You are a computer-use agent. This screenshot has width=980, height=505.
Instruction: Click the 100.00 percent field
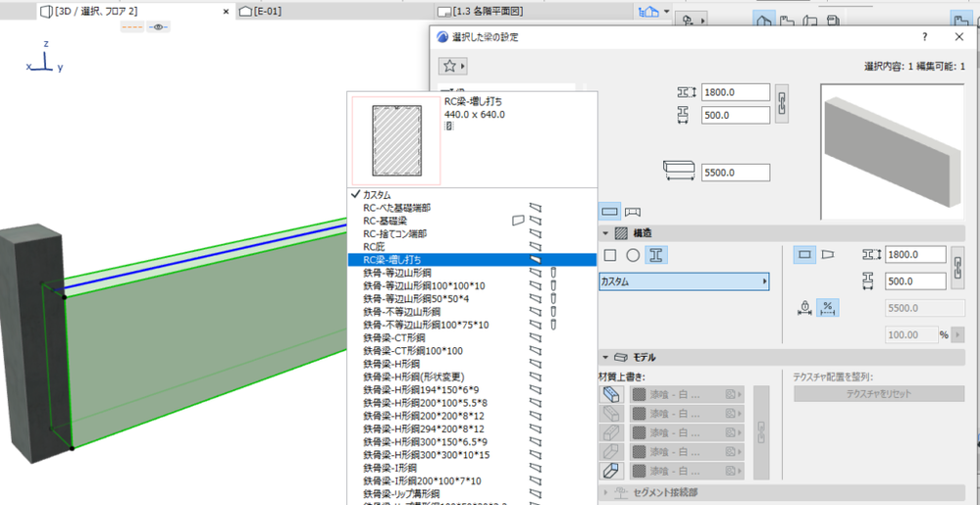pyautogui.click(x=911, y=335)
